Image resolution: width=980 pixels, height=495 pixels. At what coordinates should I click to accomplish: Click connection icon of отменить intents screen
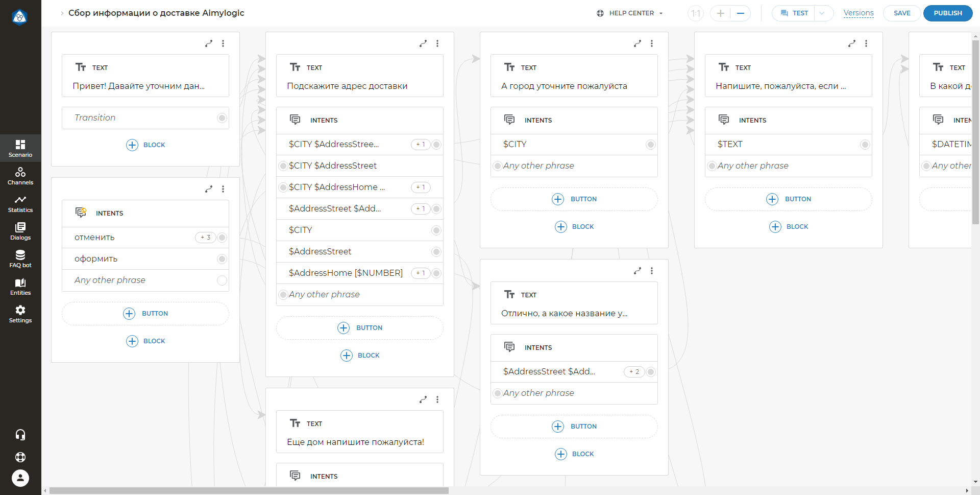point(209,189)
